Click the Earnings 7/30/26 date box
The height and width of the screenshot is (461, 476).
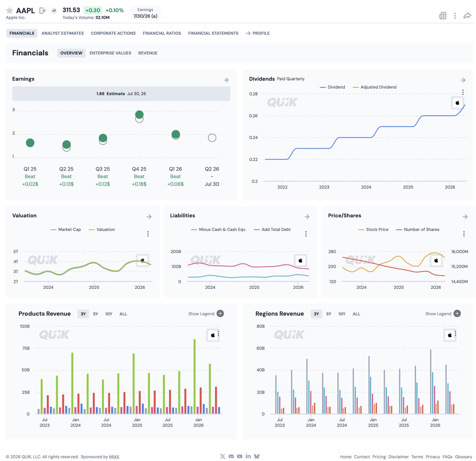(x=145, y=13)
